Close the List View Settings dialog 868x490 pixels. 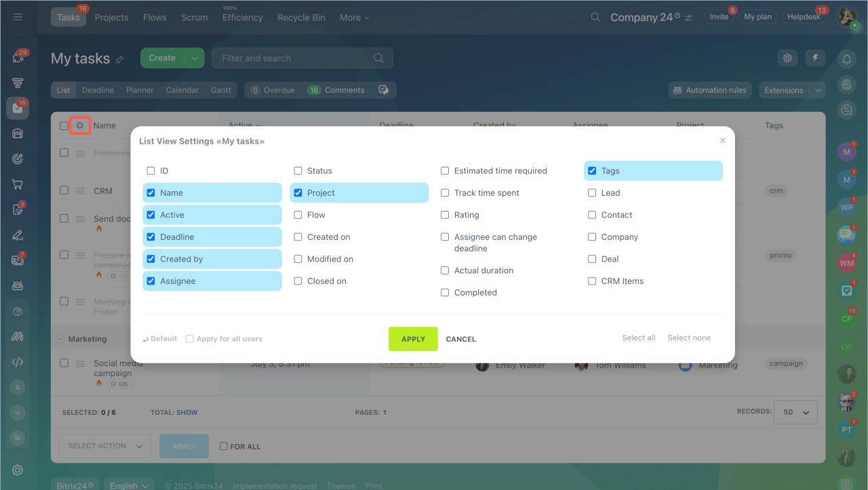[x=722, y=141]
